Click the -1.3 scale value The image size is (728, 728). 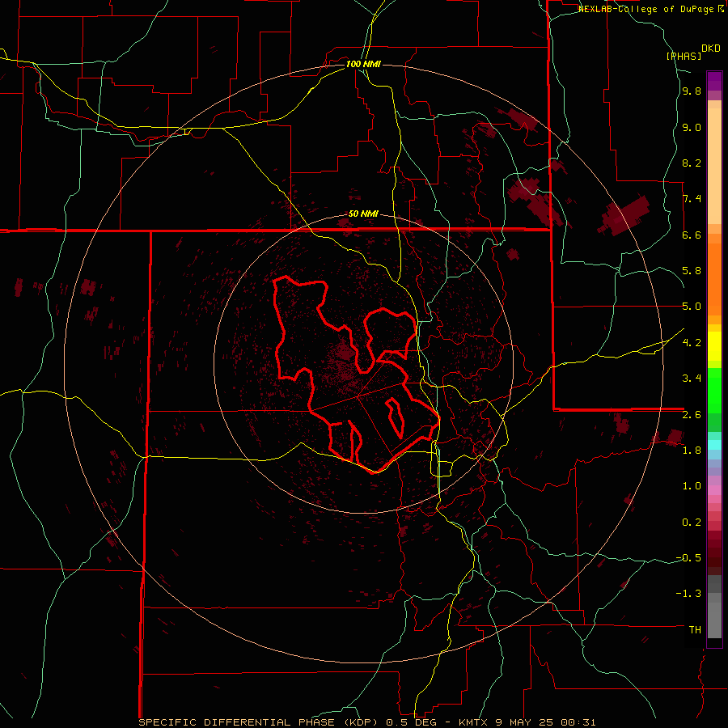click(x=688, y=594)
